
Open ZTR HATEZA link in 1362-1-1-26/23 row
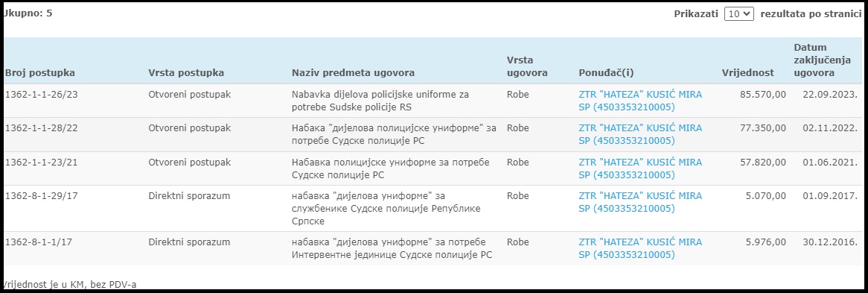(640, 101)
